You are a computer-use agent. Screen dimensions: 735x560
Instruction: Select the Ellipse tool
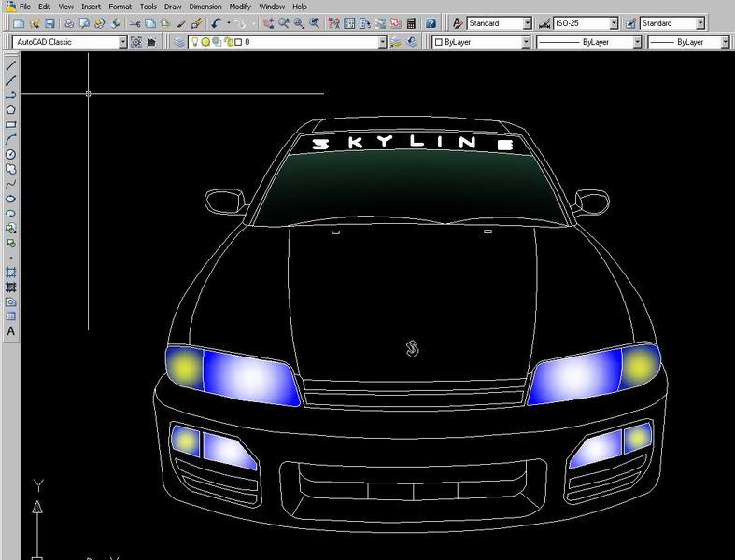[x=11, y=199]
